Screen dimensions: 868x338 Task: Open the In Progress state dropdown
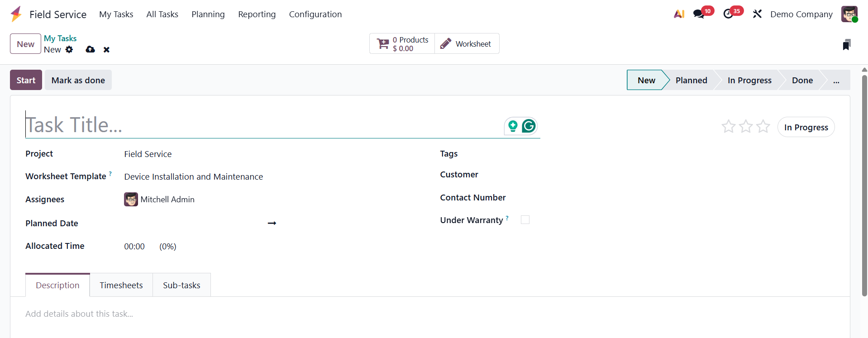coord(806,127)
